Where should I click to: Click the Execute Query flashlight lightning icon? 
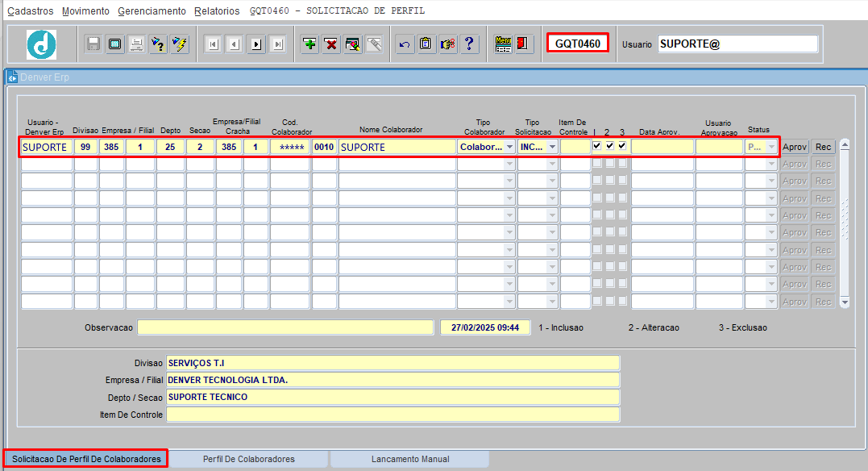pos(180,44)
